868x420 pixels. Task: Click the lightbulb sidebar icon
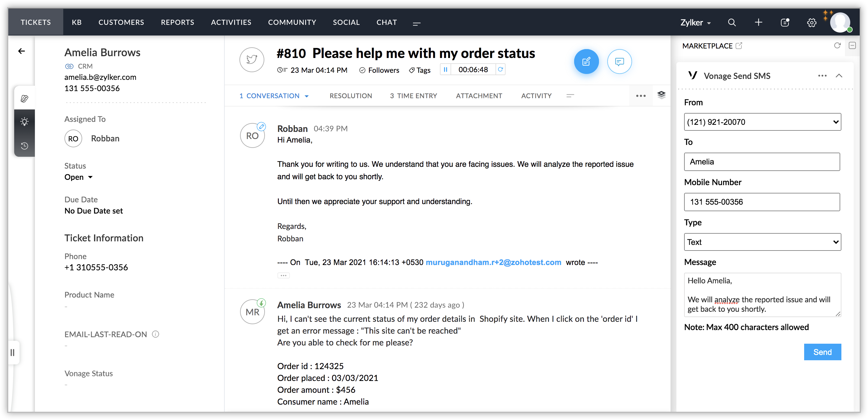[24, 121]
